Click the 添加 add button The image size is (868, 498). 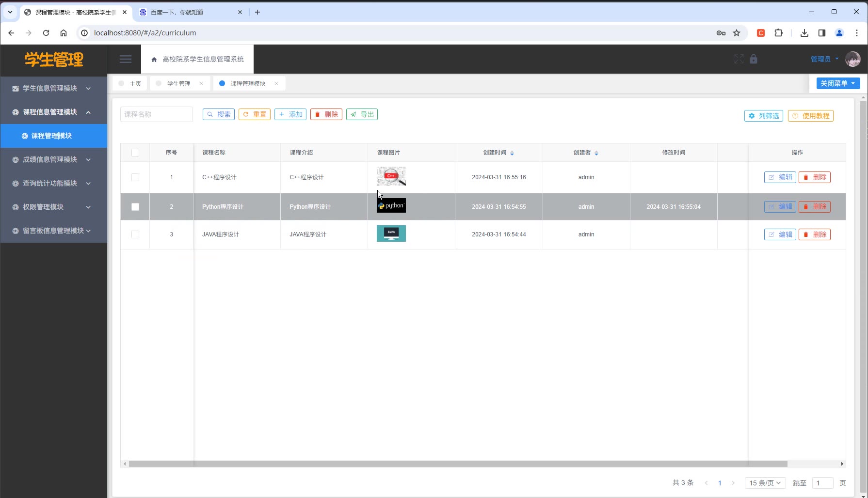[x=290, y=114]
